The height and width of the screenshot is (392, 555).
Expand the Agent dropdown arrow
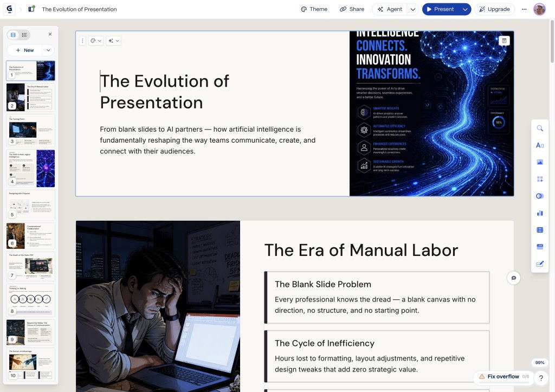pos(412,9)
